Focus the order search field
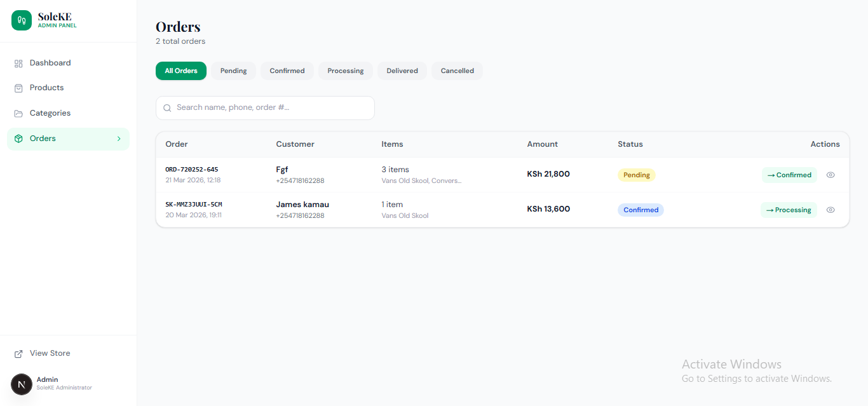 pos(265,108)
